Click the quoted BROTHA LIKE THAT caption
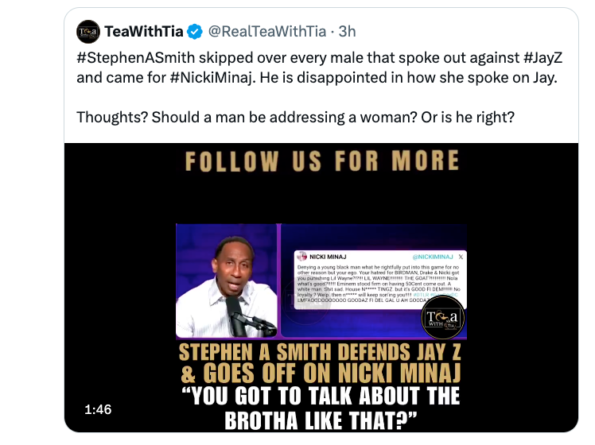The image size is (595, 445). (321, 408)
